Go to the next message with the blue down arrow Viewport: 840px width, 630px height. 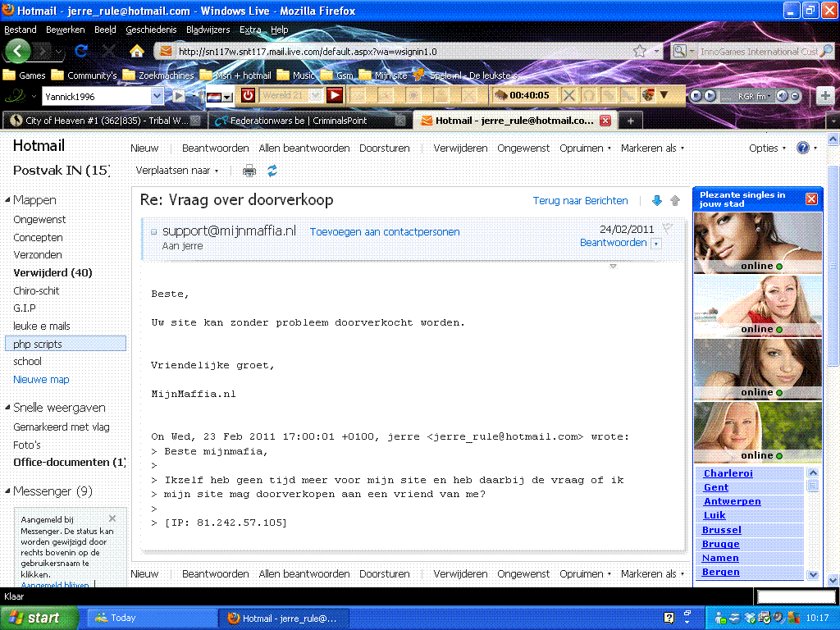coord(657,201)
